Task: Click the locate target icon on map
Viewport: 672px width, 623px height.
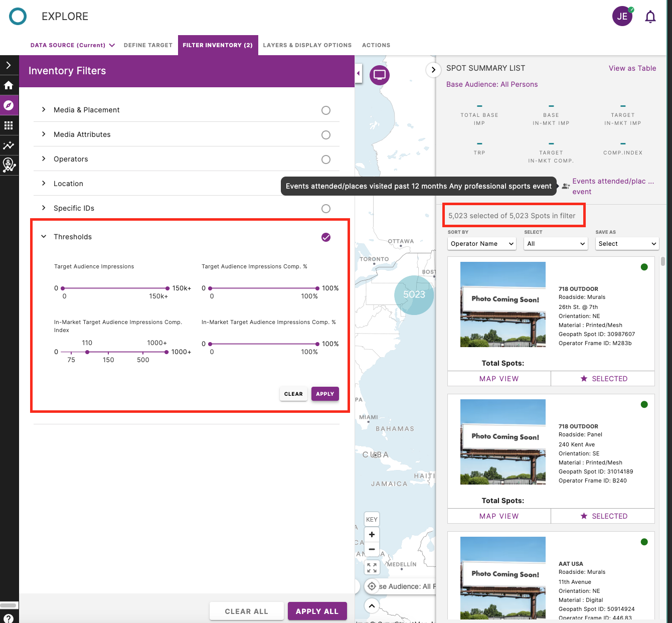Action: point(372,586)
